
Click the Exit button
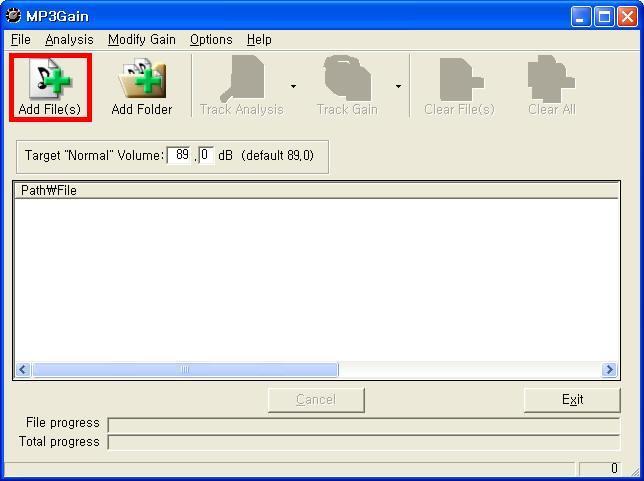click(x=572, y=400)
